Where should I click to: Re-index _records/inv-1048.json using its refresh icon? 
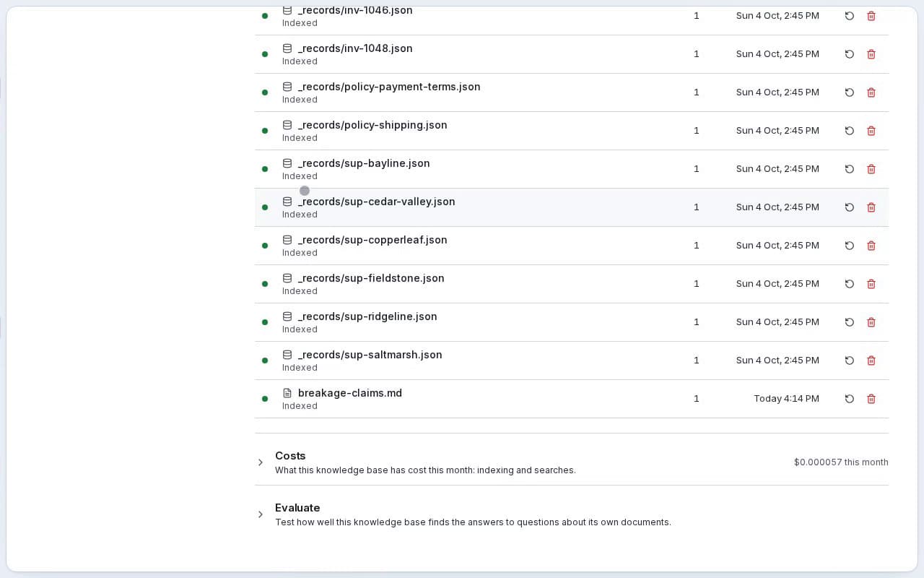pyautogui.click(x=850, y=54)
